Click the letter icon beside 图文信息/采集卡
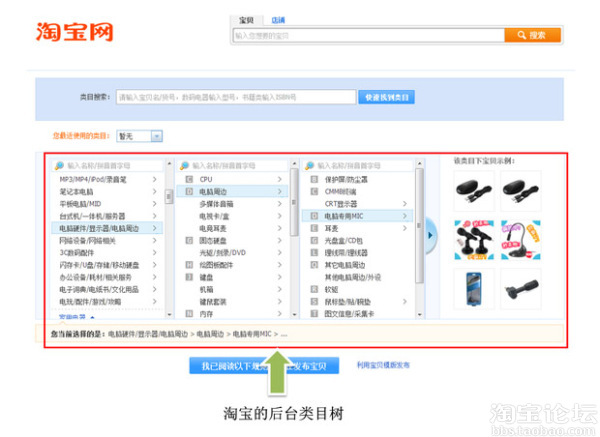The height and width of the screenshot is (437, 600). [314, 313]
